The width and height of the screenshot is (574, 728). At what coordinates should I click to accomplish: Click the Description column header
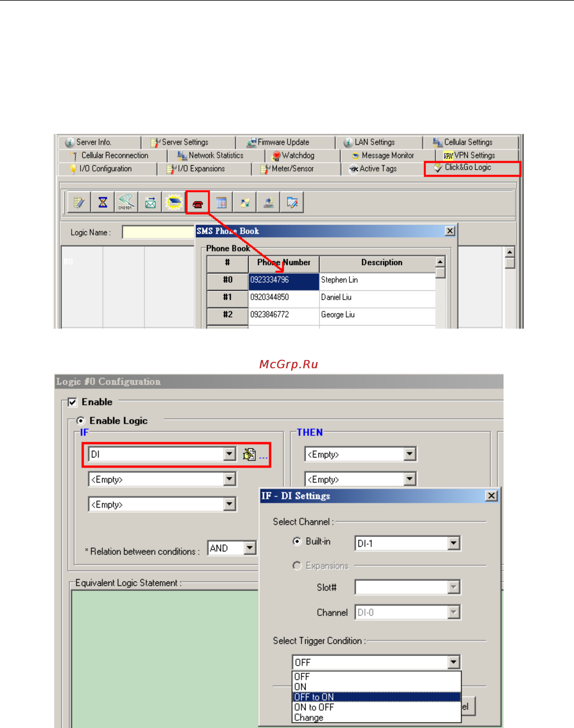[x=377, y=264]
